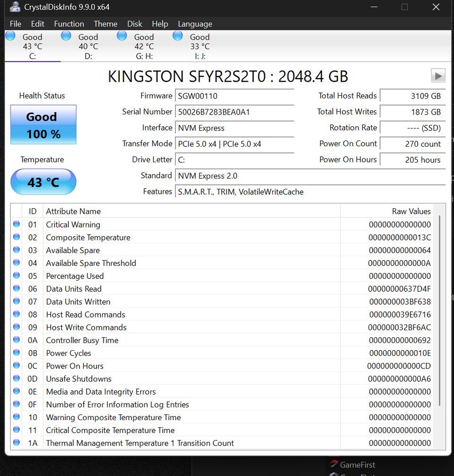Click status orb of Number of Error Information Log Entries

pyautogui.click(x=17, y=404)
